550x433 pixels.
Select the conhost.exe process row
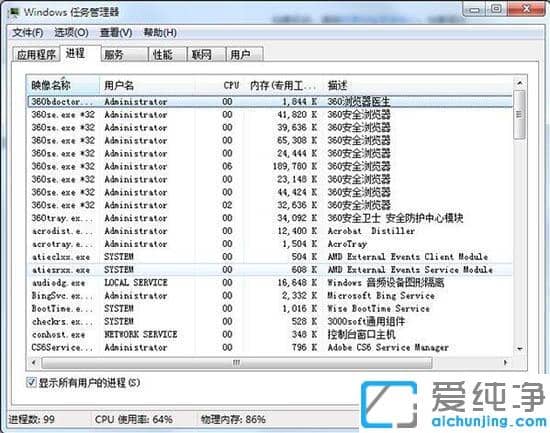coord(270,334)
